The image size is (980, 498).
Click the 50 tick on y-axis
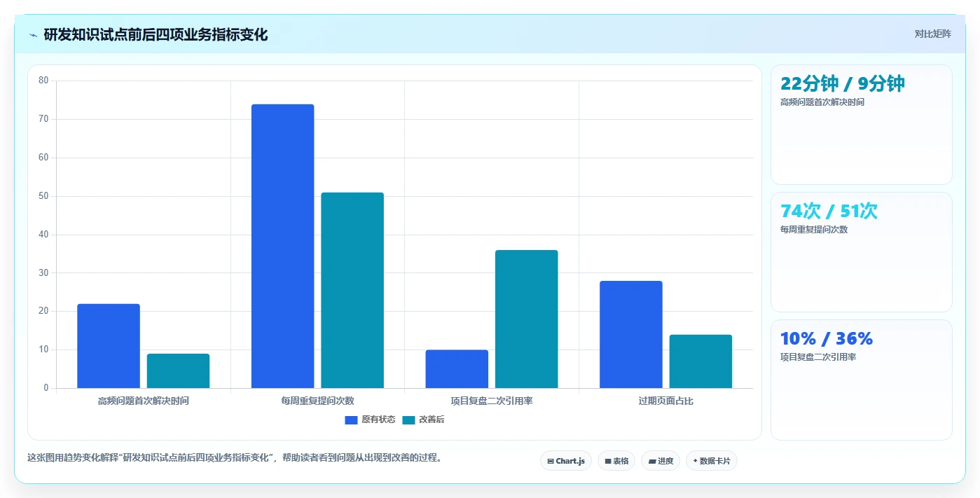point(43,196)
